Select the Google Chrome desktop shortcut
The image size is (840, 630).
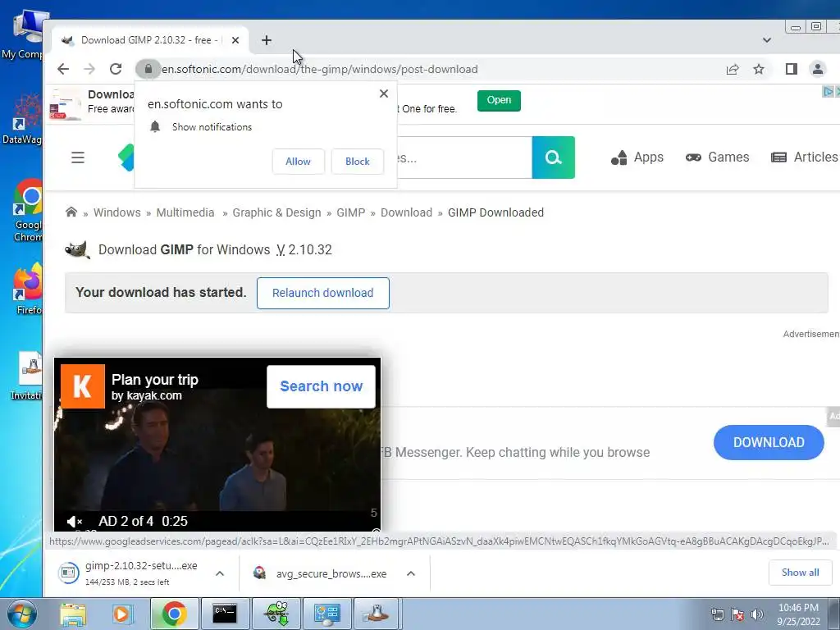tap(29, 211)
